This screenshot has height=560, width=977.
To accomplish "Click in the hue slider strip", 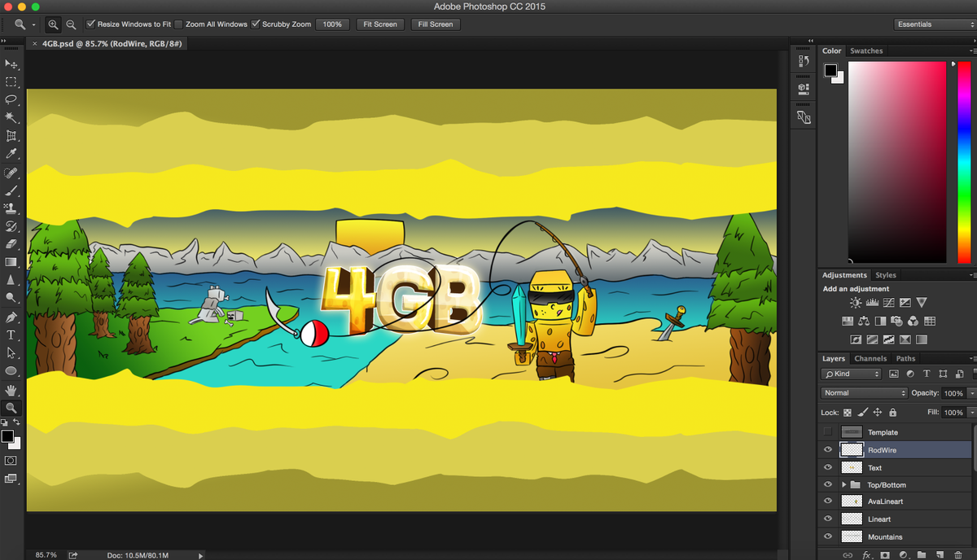I will pos(965,162).
